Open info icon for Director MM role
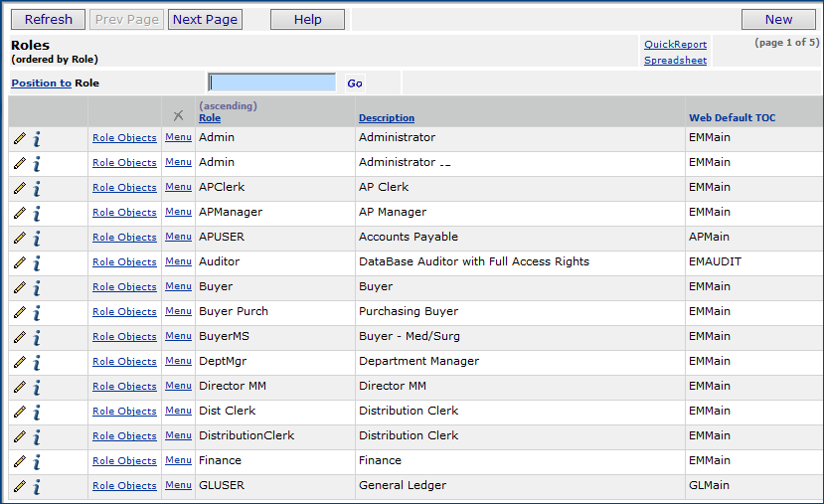 tap(37, 388)
